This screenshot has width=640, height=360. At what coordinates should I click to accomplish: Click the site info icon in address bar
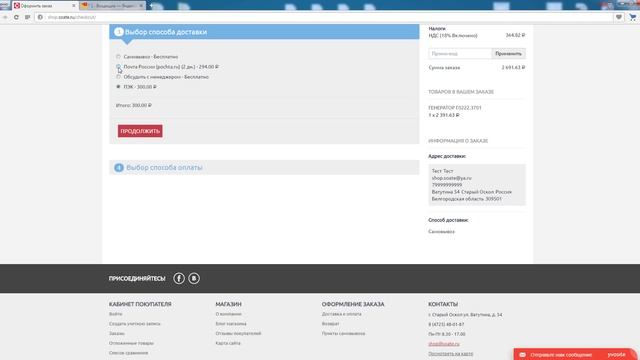click(x=40, y=17)
